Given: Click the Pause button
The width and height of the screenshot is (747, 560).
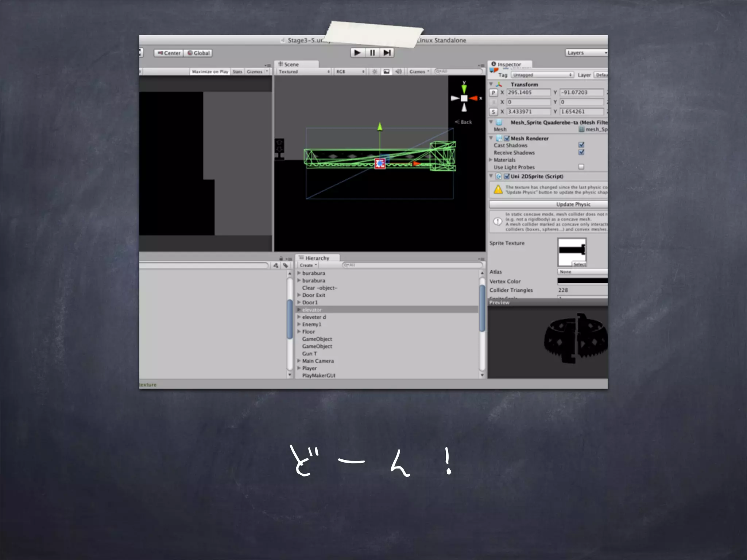Looking at the screenshot, I should pyautogui.click(x=372, y=53).
